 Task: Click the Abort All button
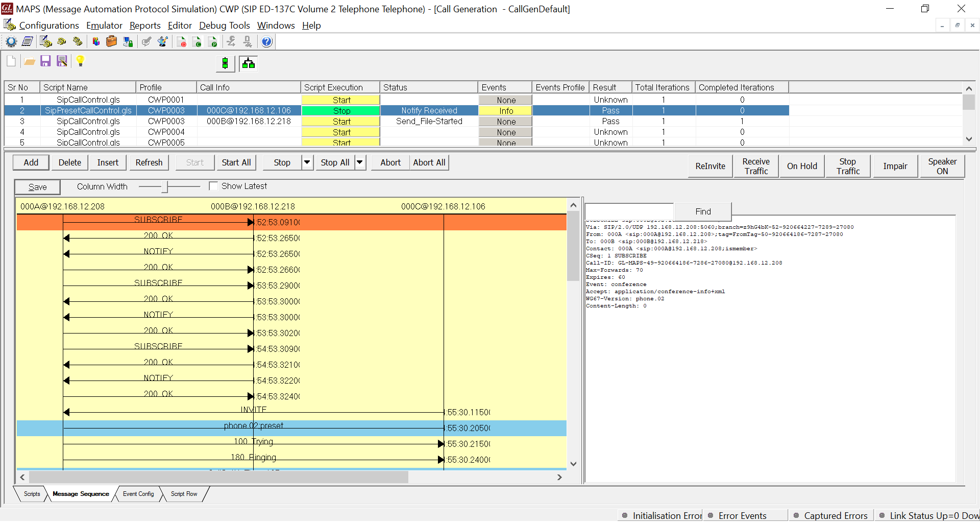coord(429,162)
